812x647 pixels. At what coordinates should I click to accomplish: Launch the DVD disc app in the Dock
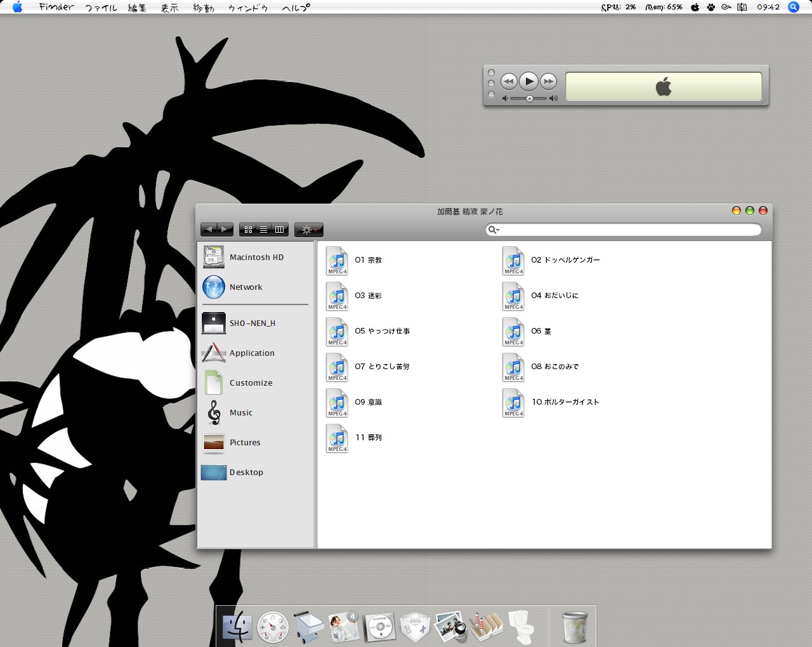pyautogui.click(x=380, y=627)
